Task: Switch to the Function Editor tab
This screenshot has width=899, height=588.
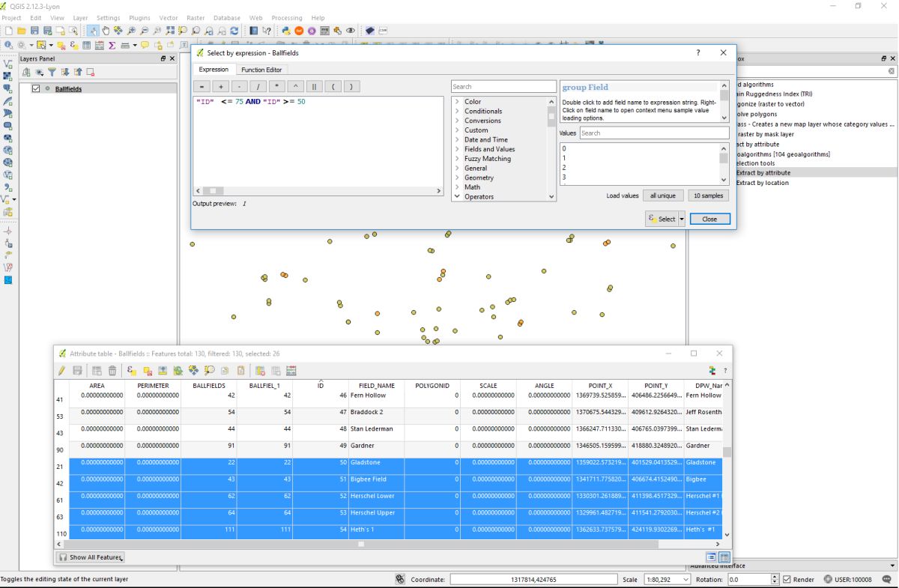Action: [x=261, y=70]
